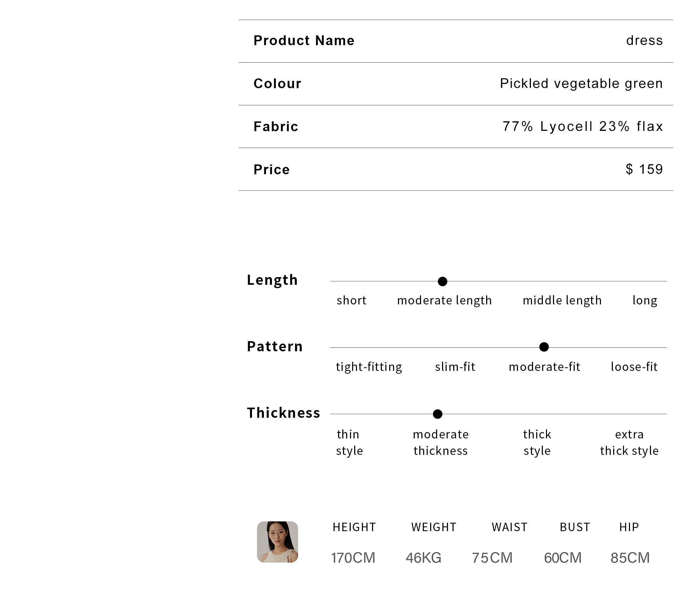
Task: Select 'slim-fit' pattern label
Action: tap(455, 367)
